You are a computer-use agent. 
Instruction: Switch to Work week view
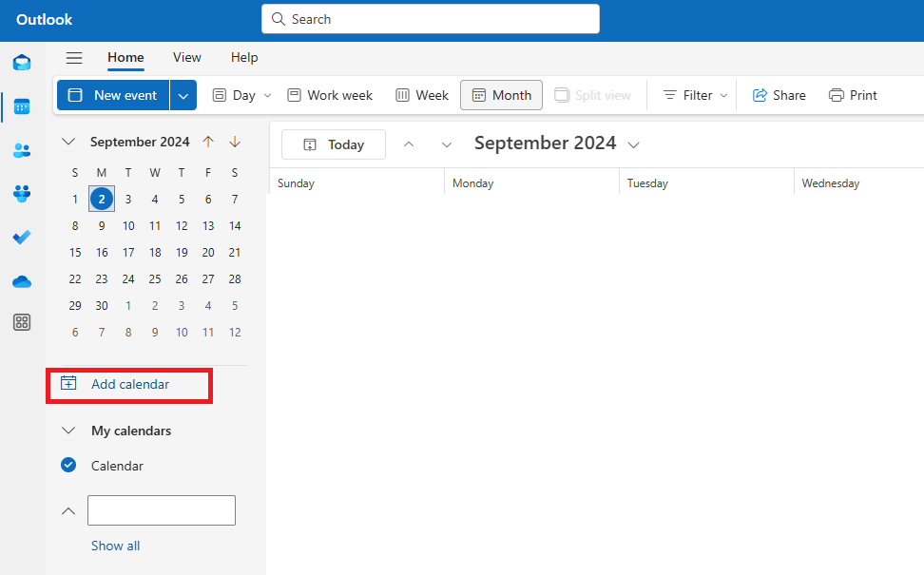point(330,95)
